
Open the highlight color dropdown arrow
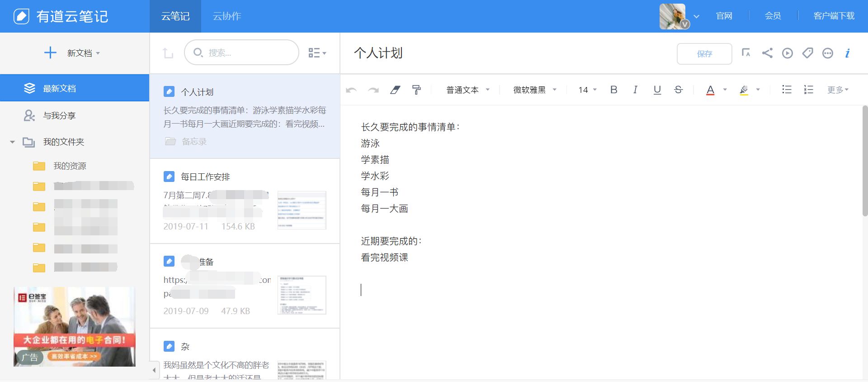pos(758,90)
